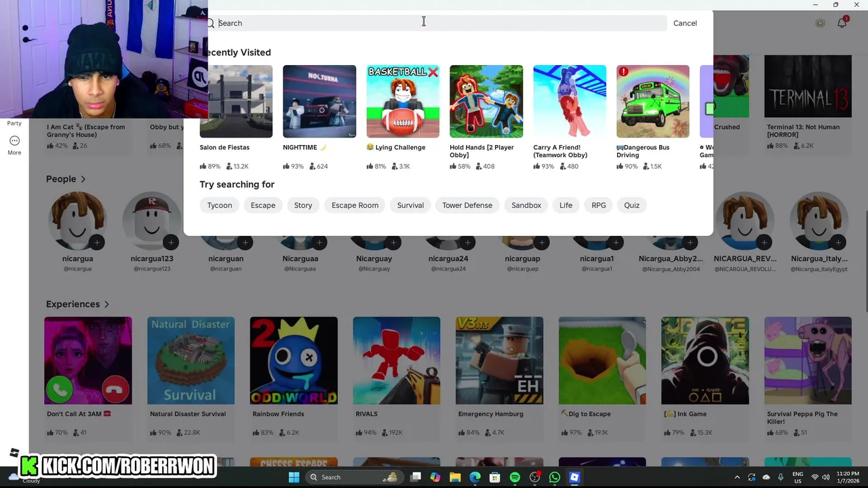Screen dimensions: 868x488
Task: Open File Explorer from taskbar
Action: (x=455, y=477)
